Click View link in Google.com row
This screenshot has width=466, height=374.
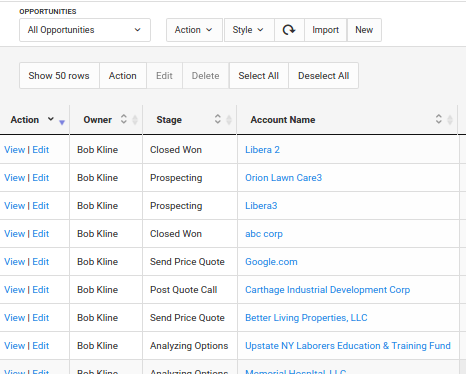pyautogui.click(x=15, y=262)
